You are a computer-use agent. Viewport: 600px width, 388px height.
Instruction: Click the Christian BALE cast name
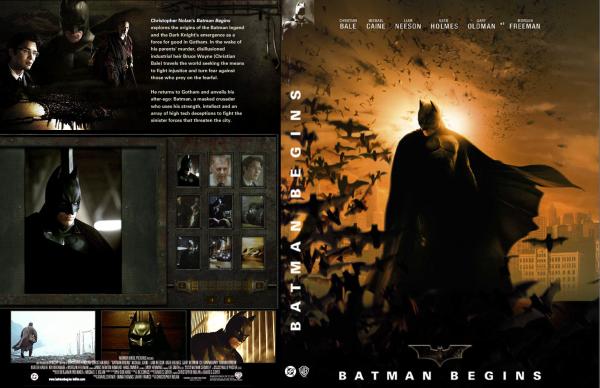348,24
